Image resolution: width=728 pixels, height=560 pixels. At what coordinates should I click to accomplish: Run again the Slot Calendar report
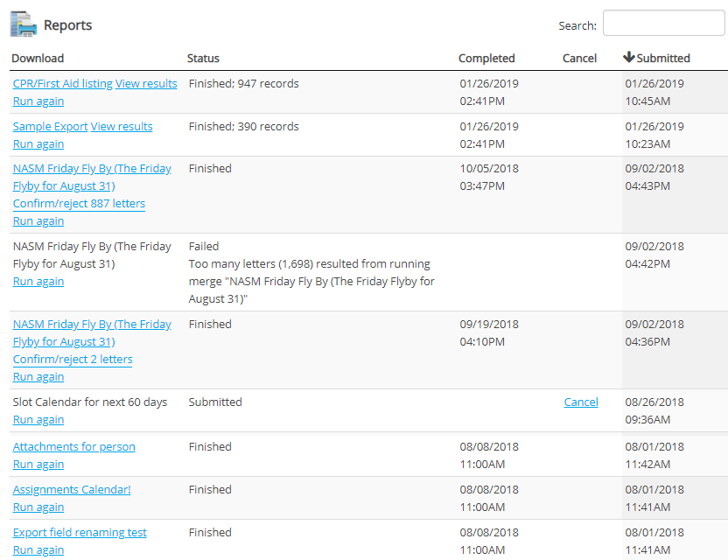pyautogui.click(x=38, y=420)
